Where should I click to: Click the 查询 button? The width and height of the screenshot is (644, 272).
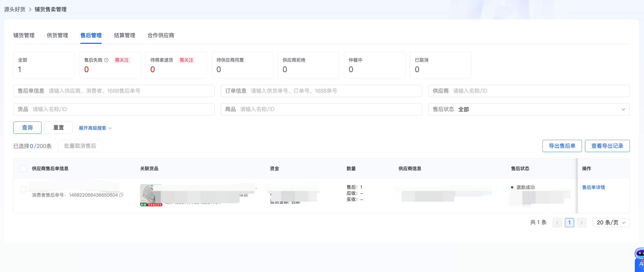coord(27,128)
